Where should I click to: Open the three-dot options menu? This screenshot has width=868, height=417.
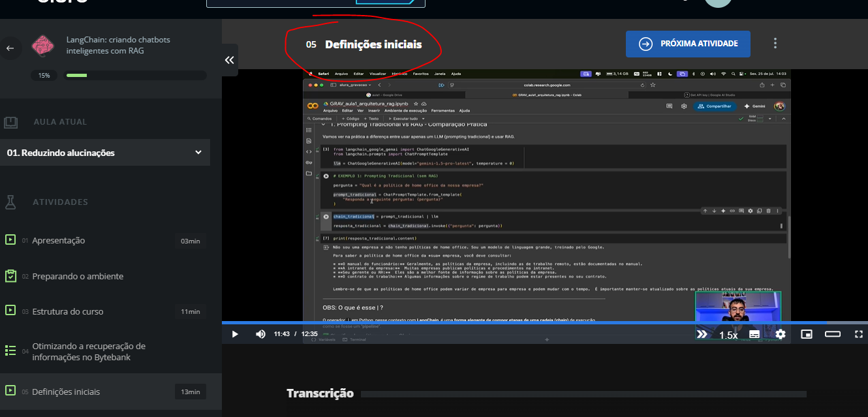pos(775,43)
